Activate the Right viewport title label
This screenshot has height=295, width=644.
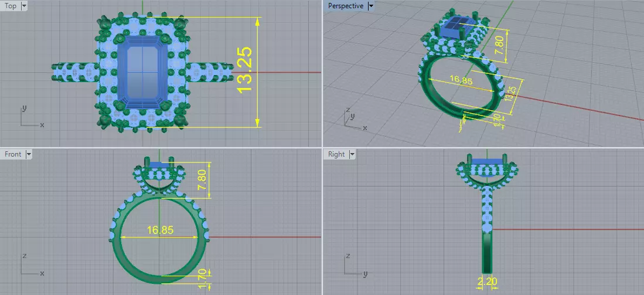click(336, 154)
